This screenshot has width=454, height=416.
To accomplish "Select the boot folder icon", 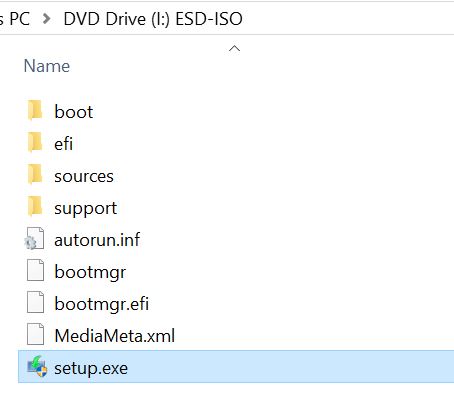I will (35, 110).
